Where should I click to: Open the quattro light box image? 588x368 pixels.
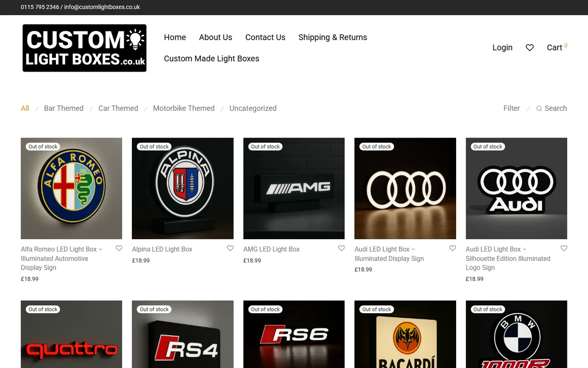coord(71,334)
